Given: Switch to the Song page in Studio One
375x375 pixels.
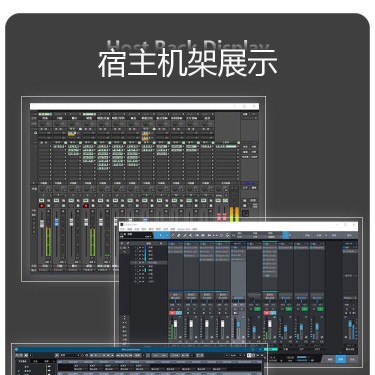Looking at the screenshot, I should point(320,235).
